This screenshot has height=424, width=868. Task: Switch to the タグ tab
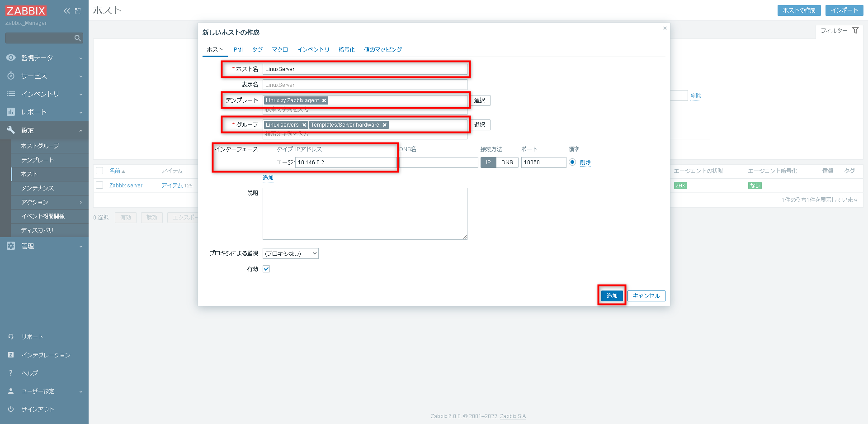257,50
